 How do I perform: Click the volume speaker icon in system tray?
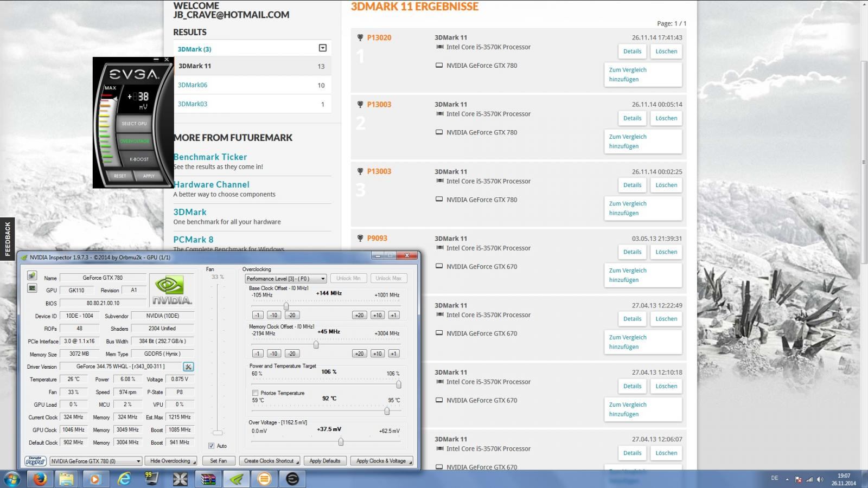point(820,479)
